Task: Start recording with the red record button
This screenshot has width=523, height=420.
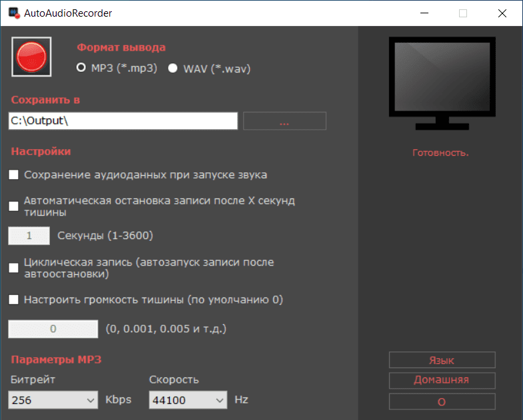Action: tap(31, 57)
